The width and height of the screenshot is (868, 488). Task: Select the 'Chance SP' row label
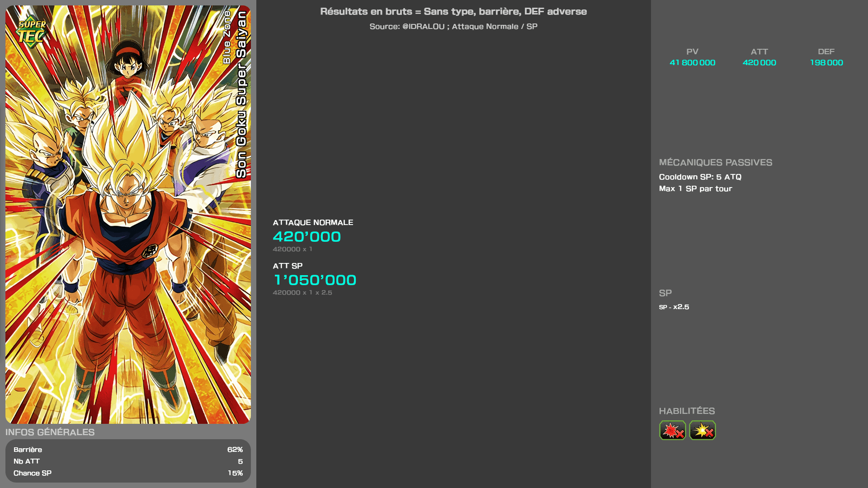click(33, 473)
